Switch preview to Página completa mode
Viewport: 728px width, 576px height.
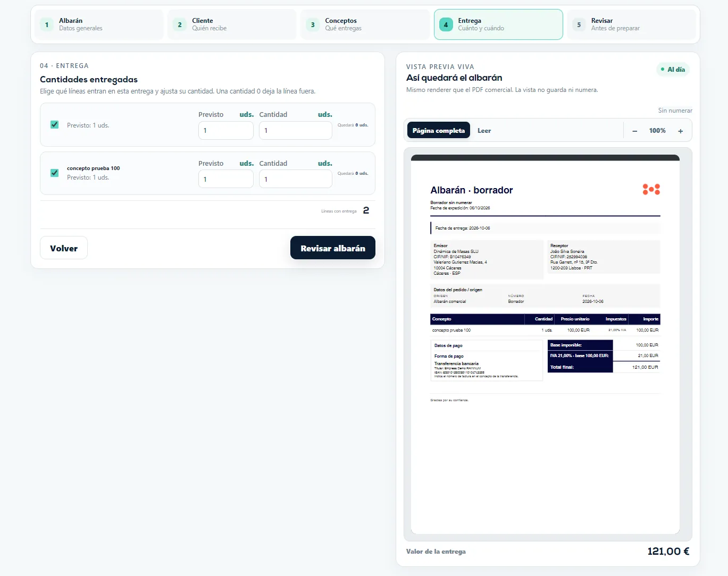(x=439, y=130)
